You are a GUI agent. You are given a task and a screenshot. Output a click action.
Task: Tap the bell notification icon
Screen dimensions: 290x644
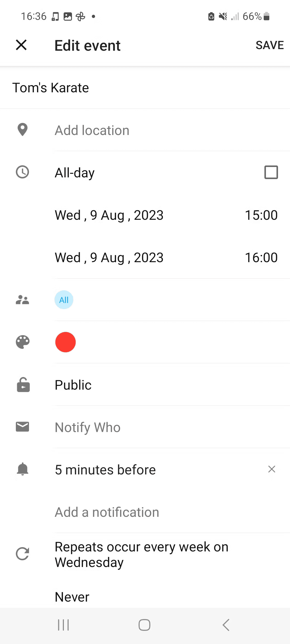pos(23,469)
